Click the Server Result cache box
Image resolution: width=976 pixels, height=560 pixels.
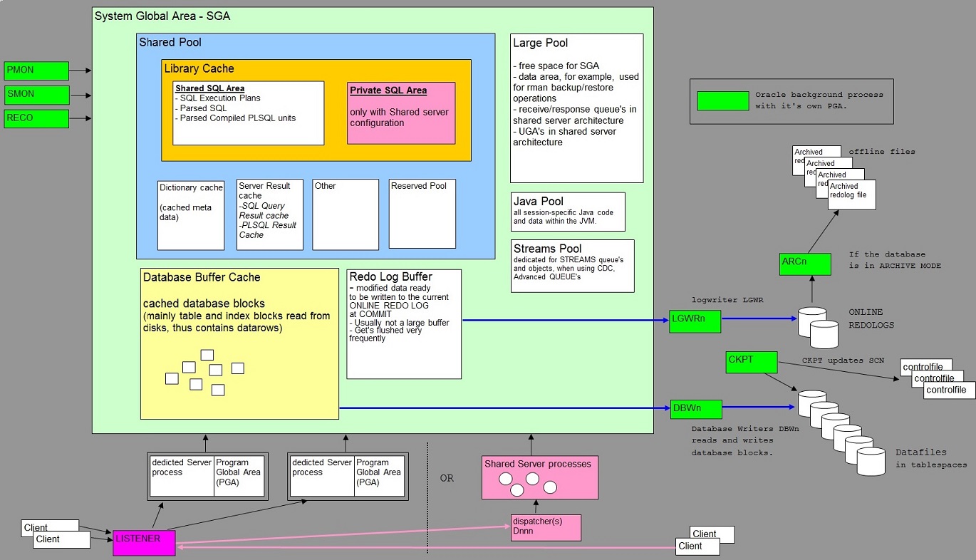[270, 214]
